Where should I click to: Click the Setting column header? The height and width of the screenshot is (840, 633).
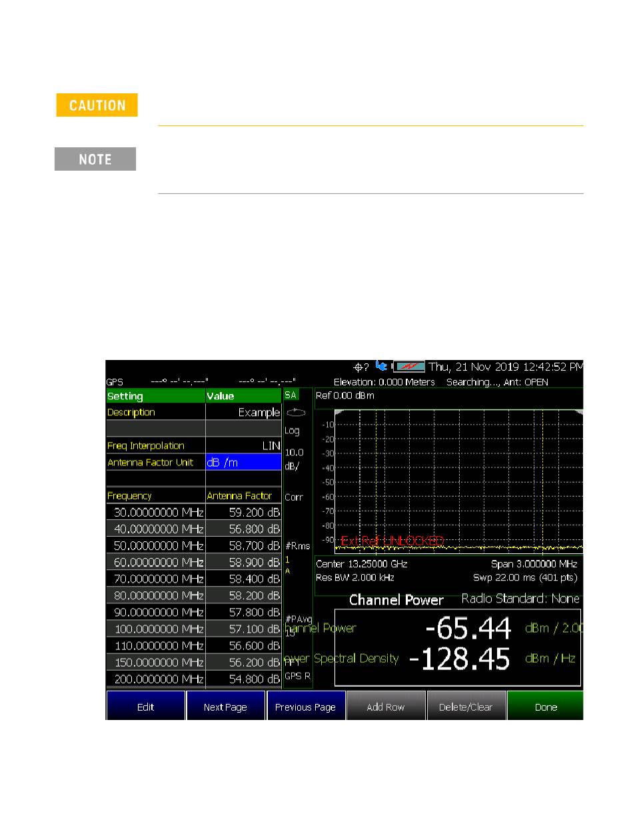coord(156,396)
